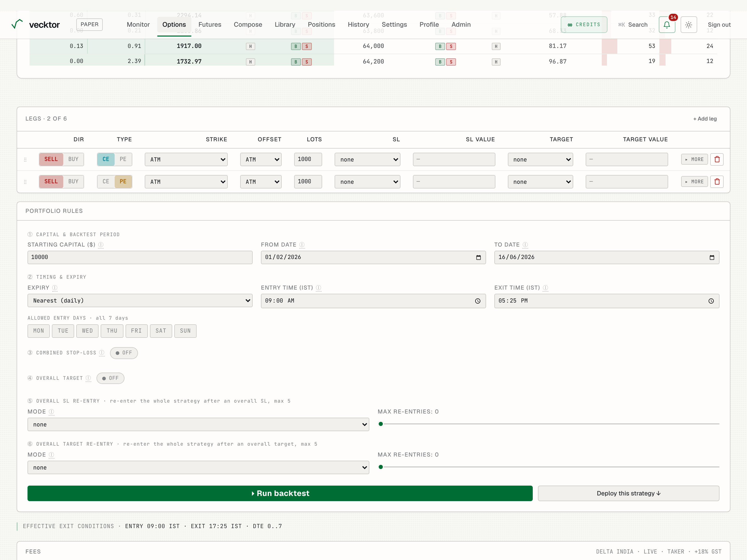Toggle WED in allowed entry days

pyautogui.click(x=87, y=331)
